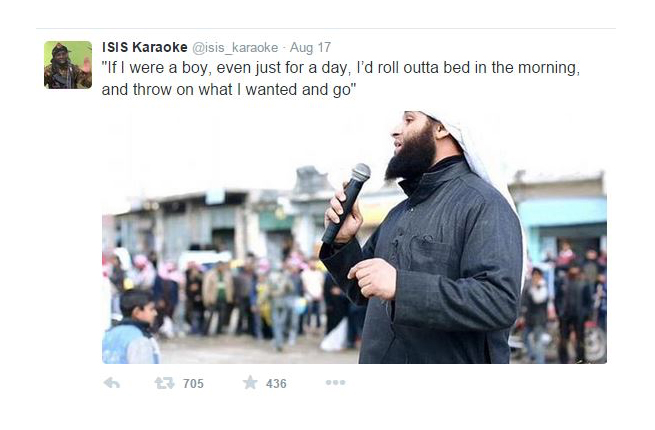Click the boy in blue jacket in photo
This screenshot has width=655, height=430.
[x=132, y=327]
